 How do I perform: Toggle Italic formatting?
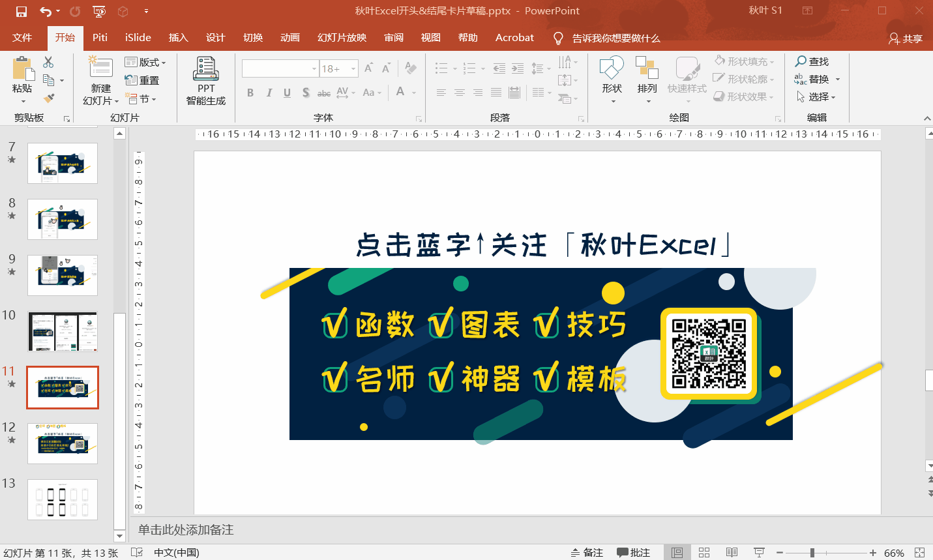click(x=269, y=93)
